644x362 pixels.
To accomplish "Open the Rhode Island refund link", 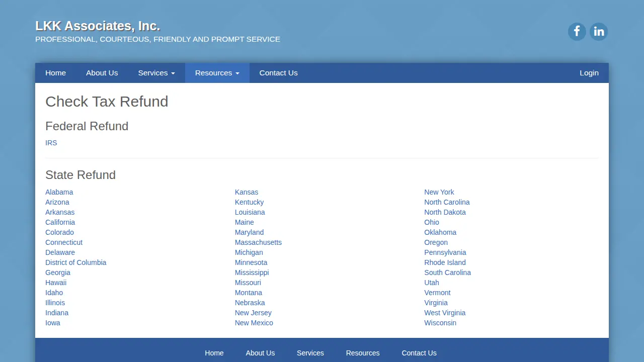I will click(x=445, y=262).
